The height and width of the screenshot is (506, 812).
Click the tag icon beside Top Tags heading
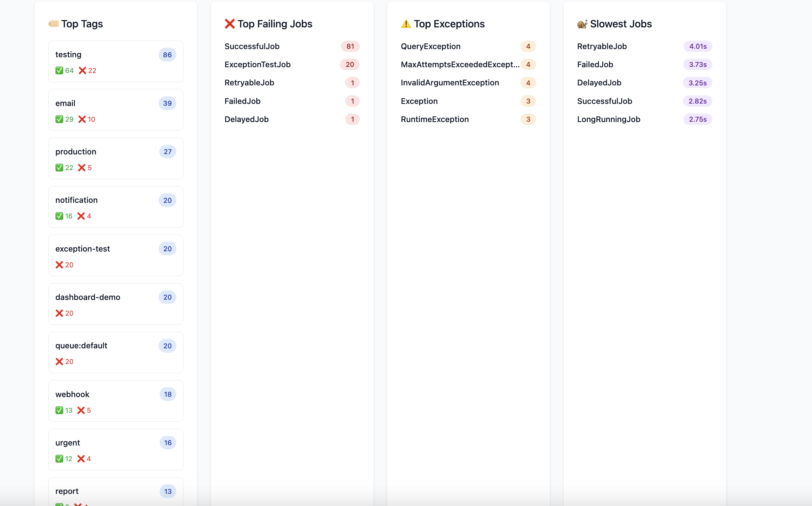(53, 24)
